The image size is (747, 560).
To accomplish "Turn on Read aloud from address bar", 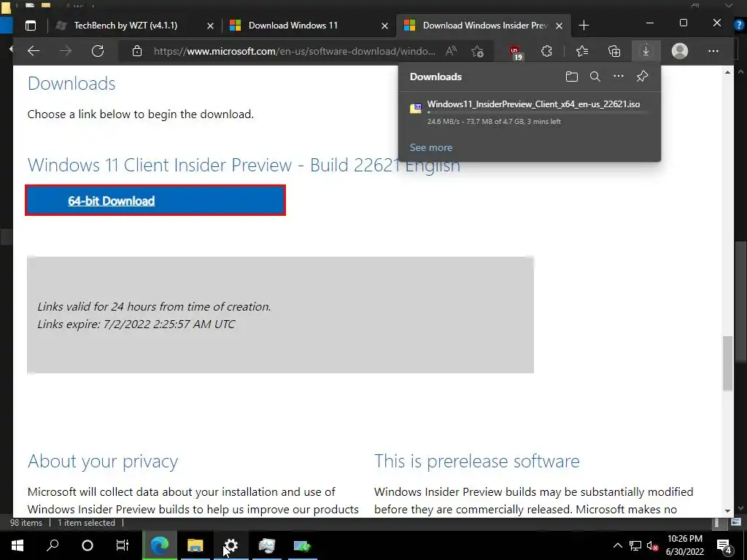I will click(451, 51).
